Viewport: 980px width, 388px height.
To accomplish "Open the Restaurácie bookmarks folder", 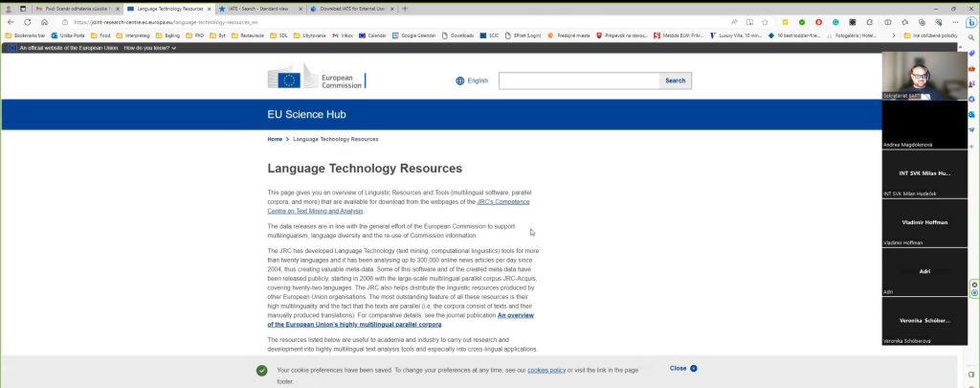I will (248, 35).
